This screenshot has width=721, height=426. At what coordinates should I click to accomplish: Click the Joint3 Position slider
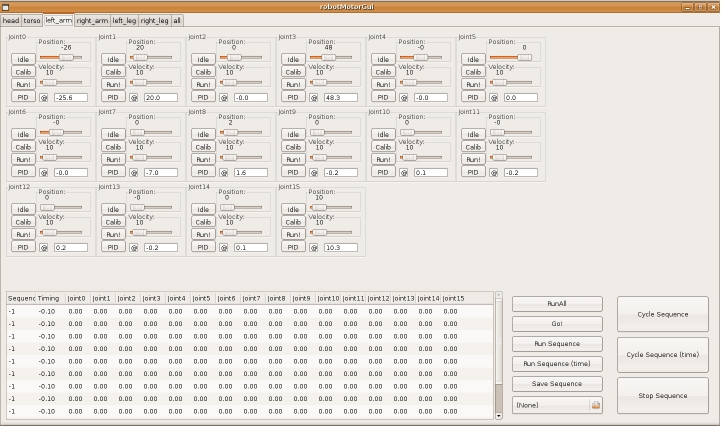coord(330,57)
